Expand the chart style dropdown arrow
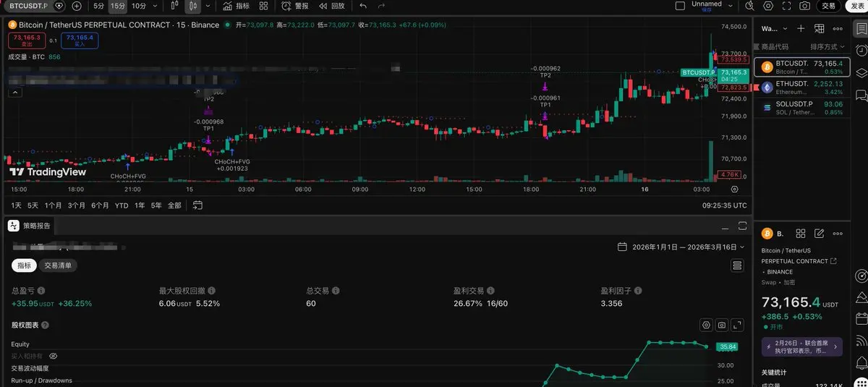Image resolution: width=868 pixels, height=387 pixels. (208, 6)
